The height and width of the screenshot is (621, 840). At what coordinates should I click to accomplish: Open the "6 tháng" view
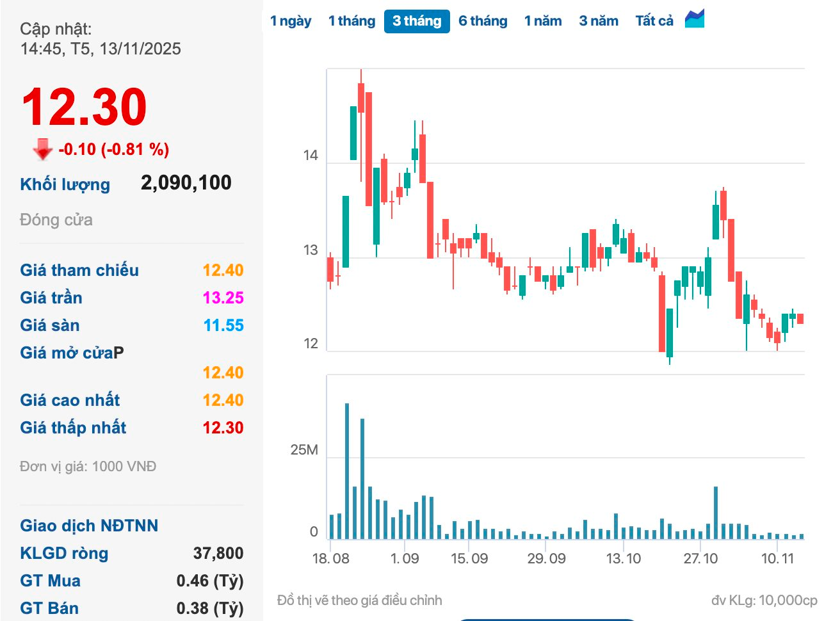tap(483, 20)
